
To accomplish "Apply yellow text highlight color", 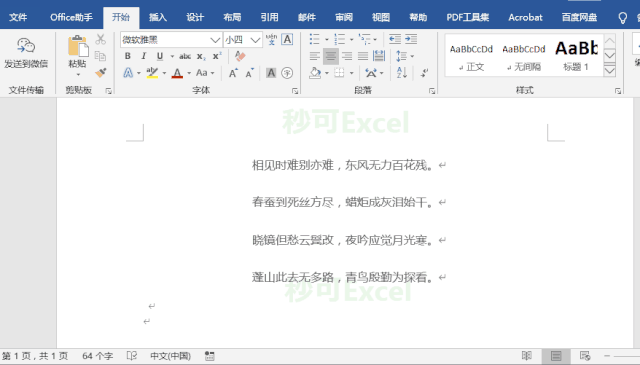I will pos(152,73).
